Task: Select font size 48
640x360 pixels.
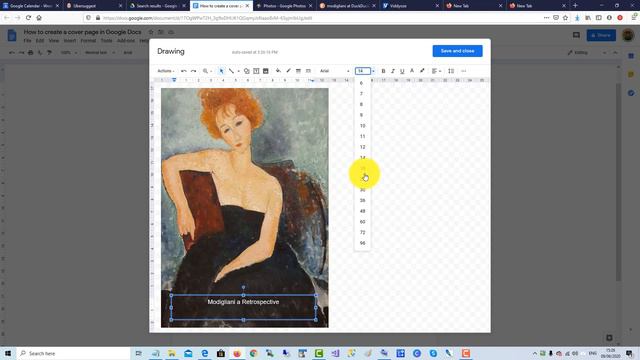Action: 362,211
